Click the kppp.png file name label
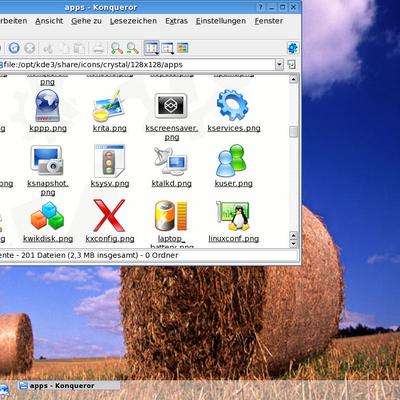The image size is (400, 400). pyautogui.click(x=48, y=128)
